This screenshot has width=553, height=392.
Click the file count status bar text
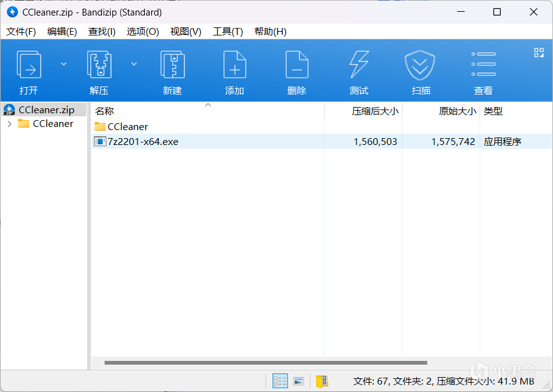[444, 381]
